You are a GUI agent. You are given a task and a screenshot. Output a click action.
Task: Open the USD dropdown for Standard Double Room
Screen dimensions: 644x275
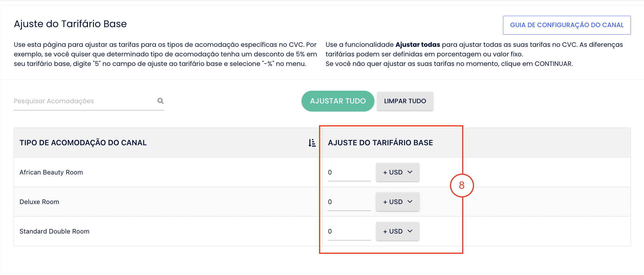coord(397,231)
